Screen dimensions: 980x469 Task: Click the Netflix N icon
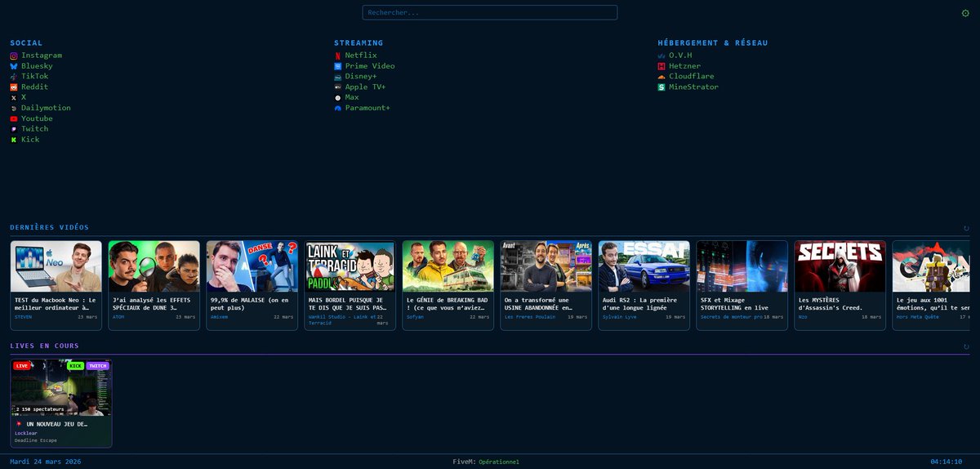[x=338, y=56]
